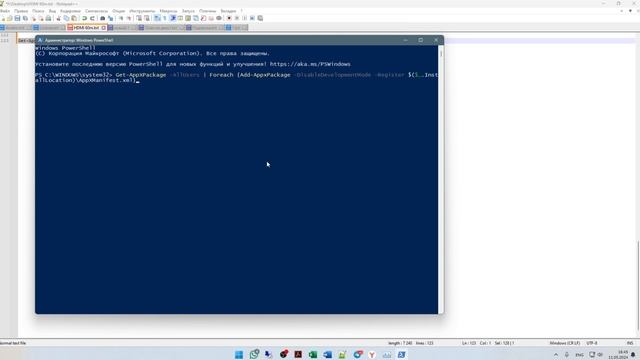640x360 pixels.
Task: Open Yandex browser from the taskbar
Action: click(x=372, y=354)
